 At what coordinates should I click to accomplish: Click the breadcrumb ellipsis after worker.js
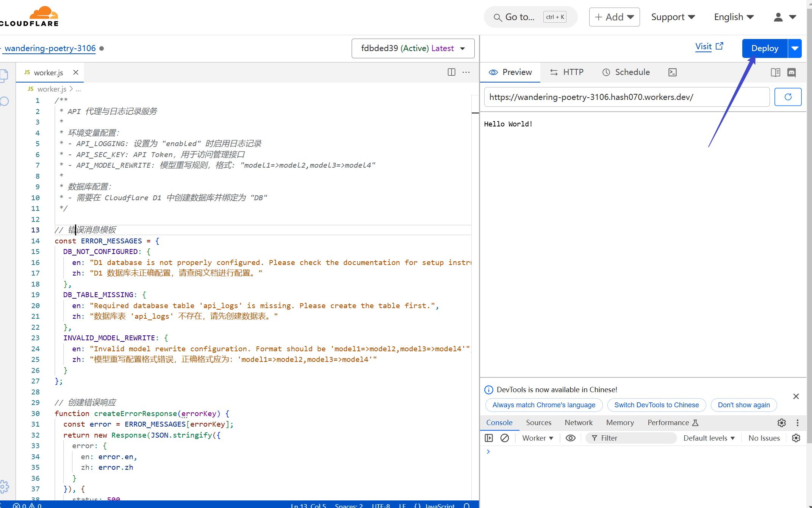click(x=78, y=89)
